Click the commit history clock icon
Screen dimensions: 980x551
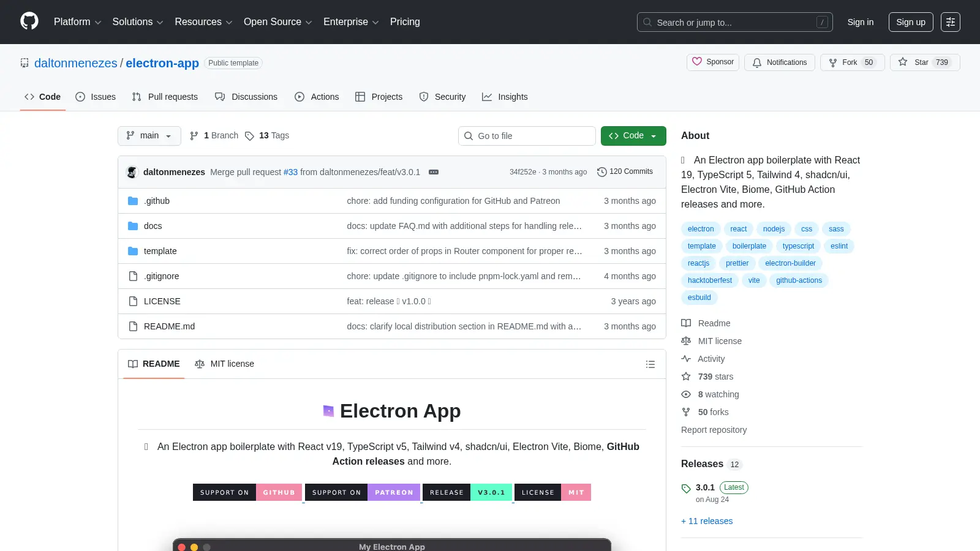point(602,172)
